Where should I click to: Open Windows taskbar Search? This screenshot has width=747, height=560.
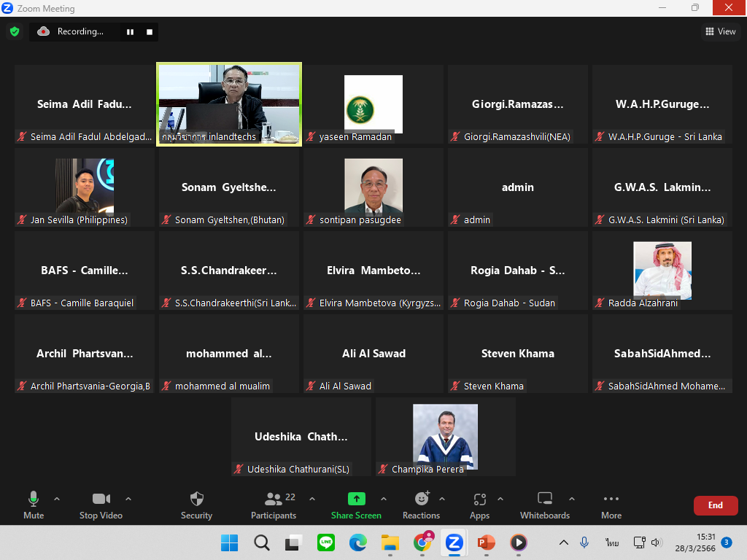point(262,542)
